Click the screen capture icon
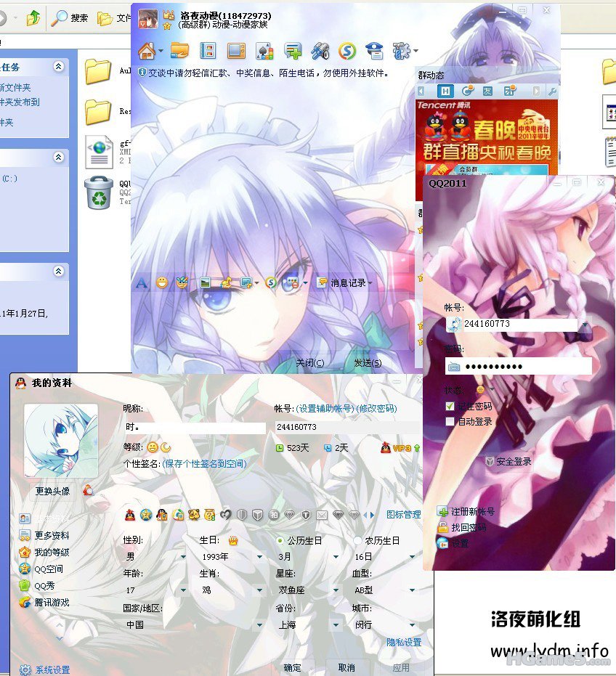616x676 pixels. [246, 283]
